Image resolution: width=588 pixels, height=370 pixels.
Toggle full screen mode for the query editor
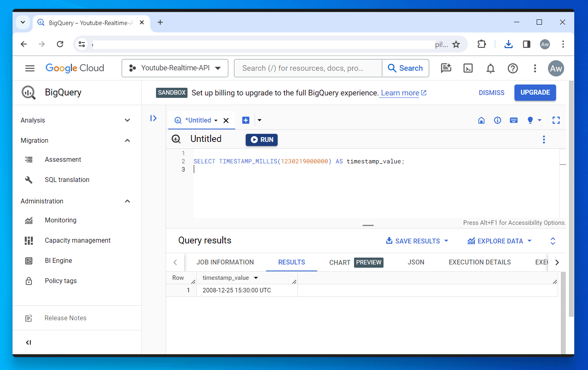click(x=556, y=120)
